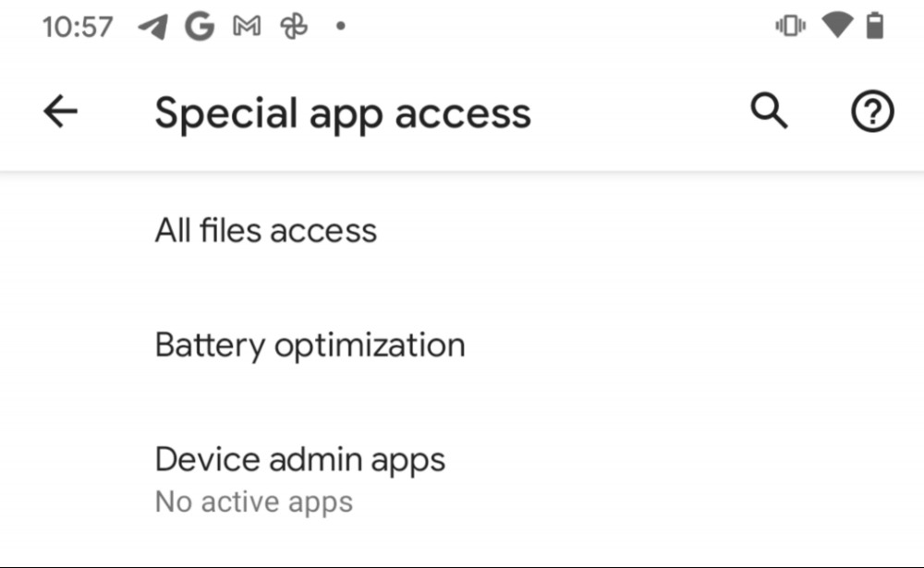Image resolution: width=924 pixels, height=568 pixels.
Task: Tap the Google G notification icon
Action: pos(200,27)
